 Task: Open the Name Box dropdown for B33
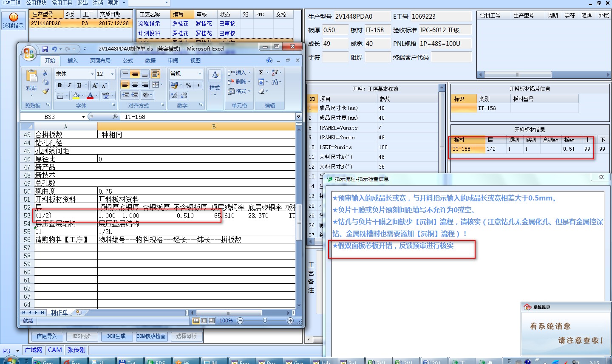[x=83, y=117]
